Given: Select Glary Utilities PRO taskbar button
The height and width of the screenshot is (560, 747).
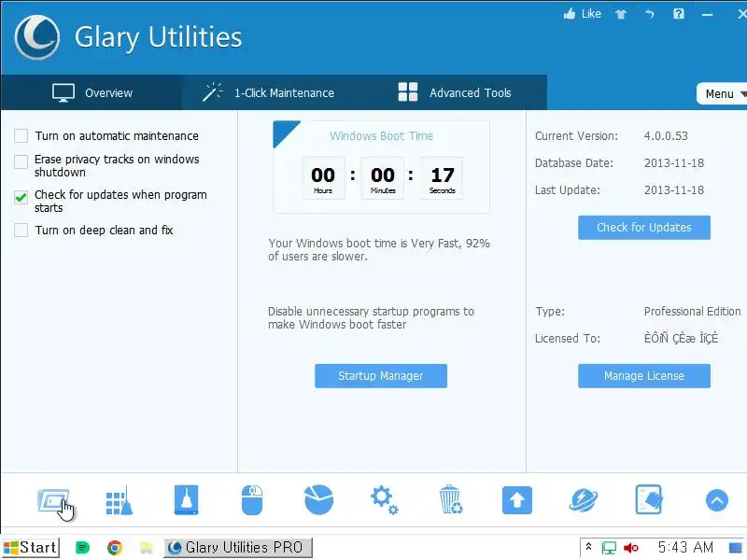Looking at the screenshot, I should click(238, 548).
